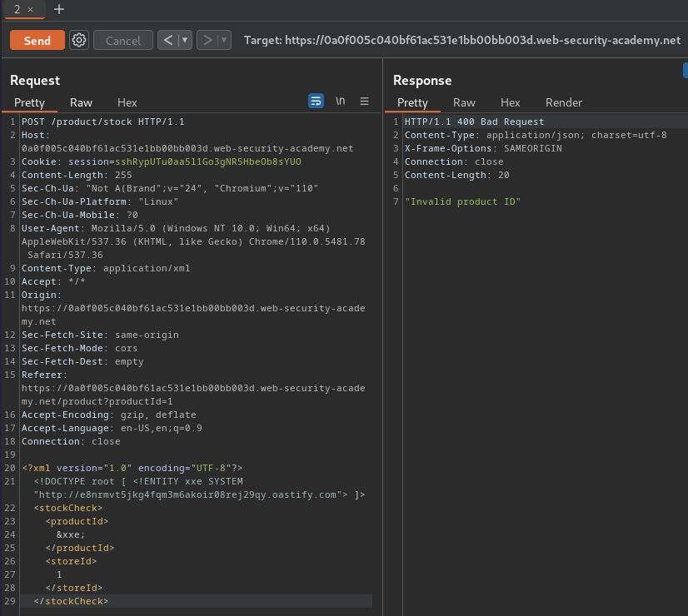Switch Response view to Raw tab
This screenshot has width=688, height=616.
click(x=464, y=102)
